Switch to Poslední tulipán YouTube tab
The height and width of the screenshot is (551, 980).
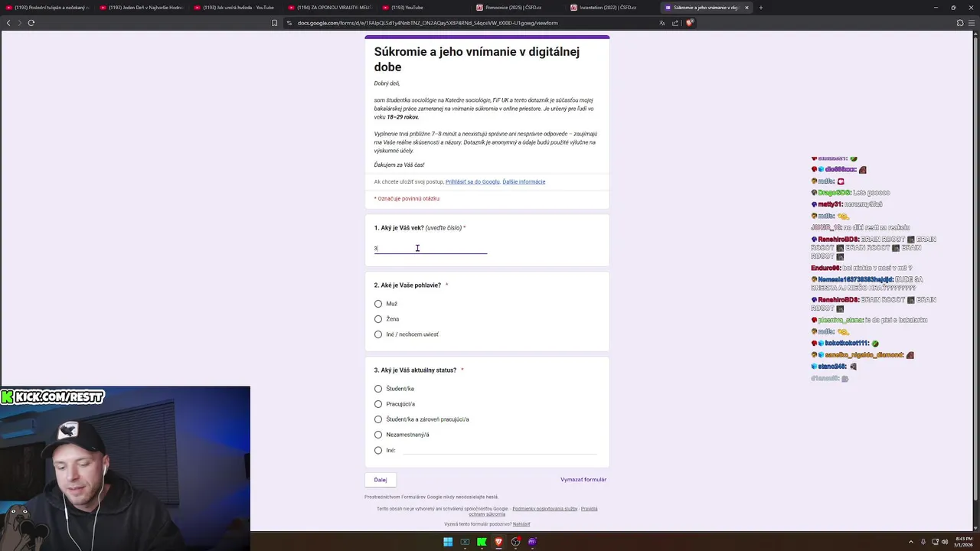point(47,8)
